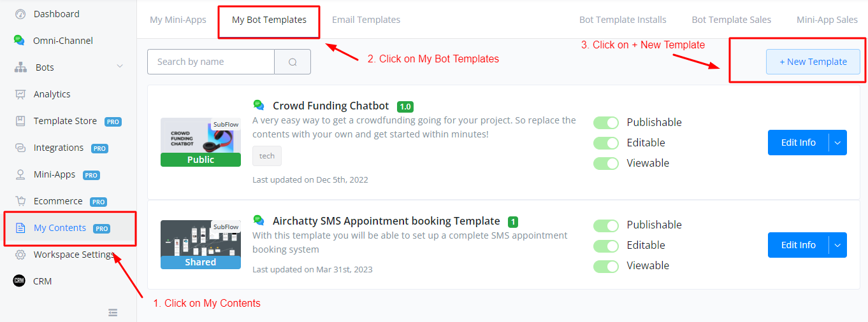
Task: Click the CRM icon in the sidebar
Action: [20, 281]
